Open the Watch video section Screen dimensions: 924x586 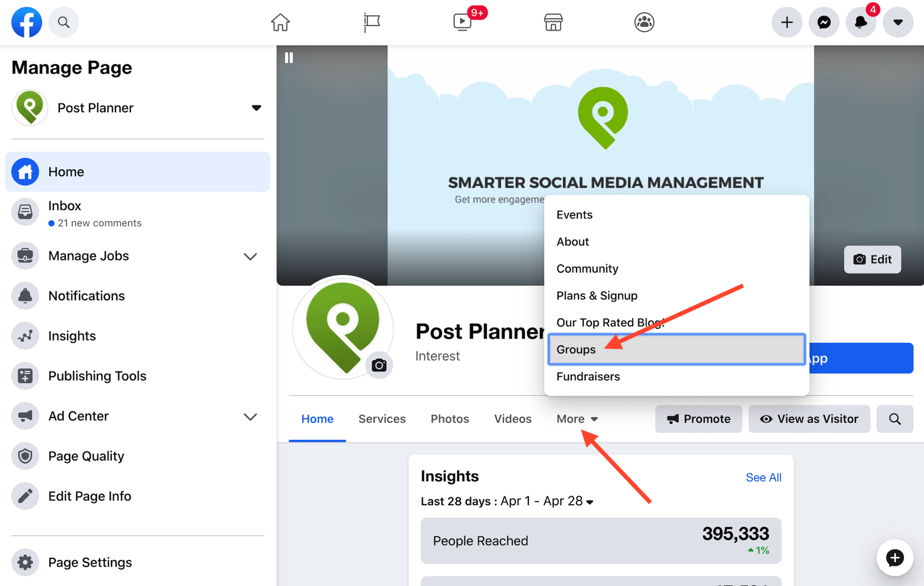point(462,22)
